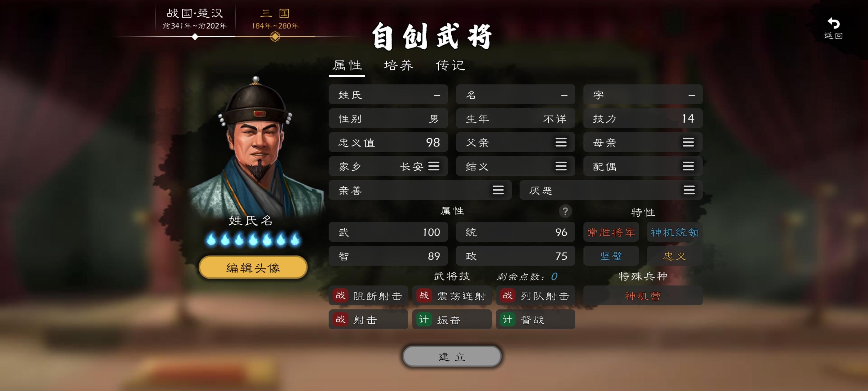Toggle the 坚壁 trait
Screen dimensions: 868x391
tap(611, 256)
